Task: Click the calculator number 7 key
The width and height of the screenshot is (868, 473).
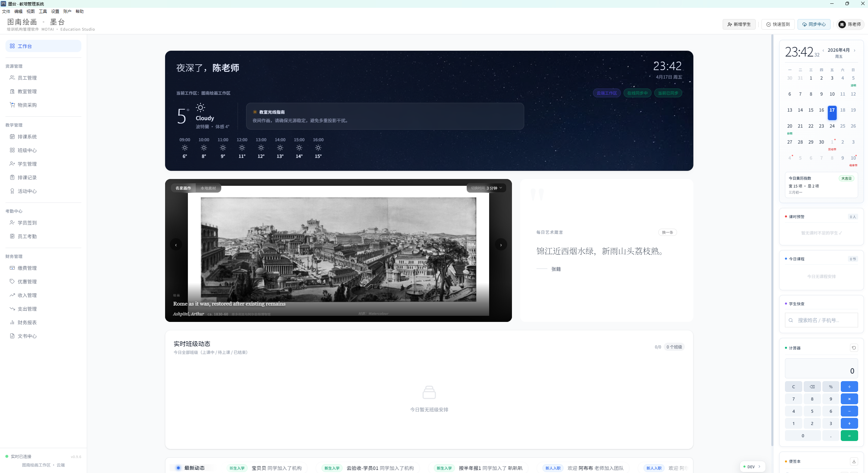Action: pos(793,399)
